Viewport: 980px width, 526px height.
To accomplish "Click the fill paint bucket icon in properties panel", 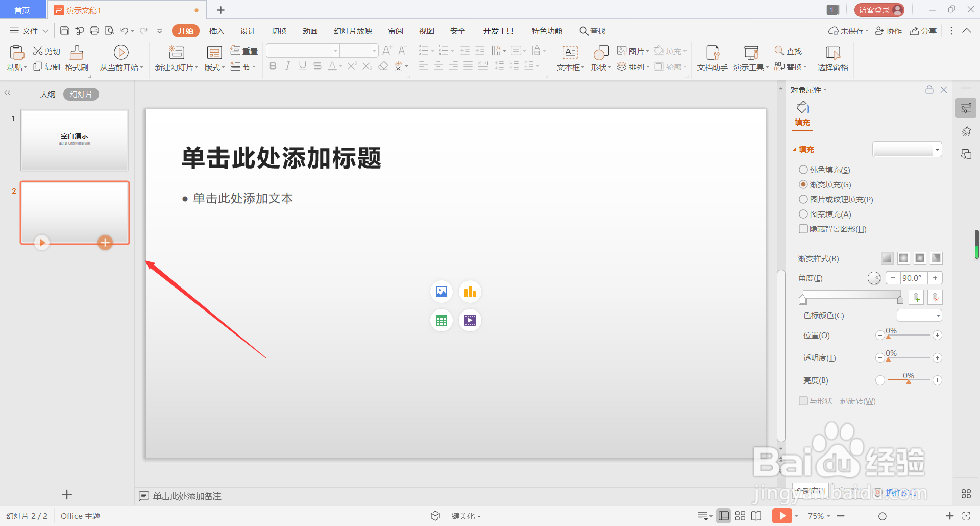I will 803,107.
